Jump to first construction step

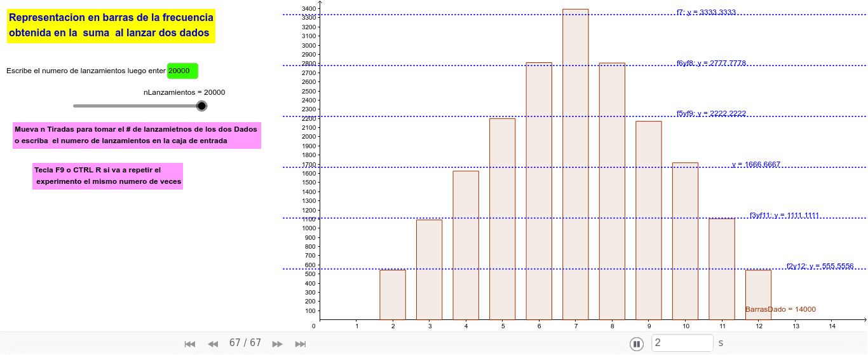[189, 344]
